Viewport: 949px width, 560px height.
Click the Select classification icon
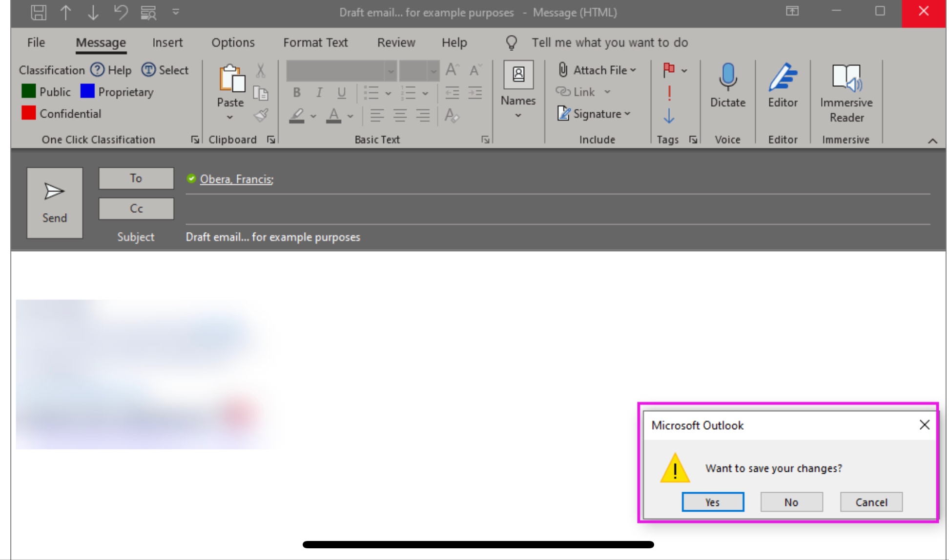[x=148, y=70]
